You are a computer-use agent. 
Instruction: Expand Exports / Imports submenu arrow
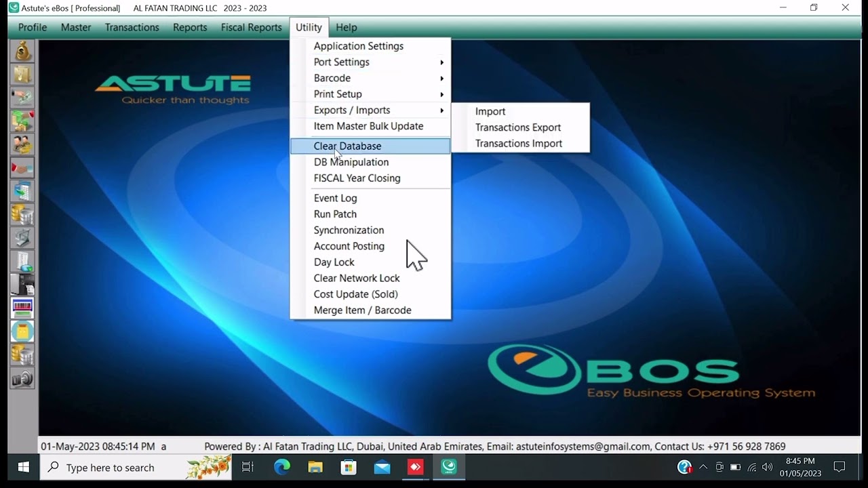(x=441, y=110)
